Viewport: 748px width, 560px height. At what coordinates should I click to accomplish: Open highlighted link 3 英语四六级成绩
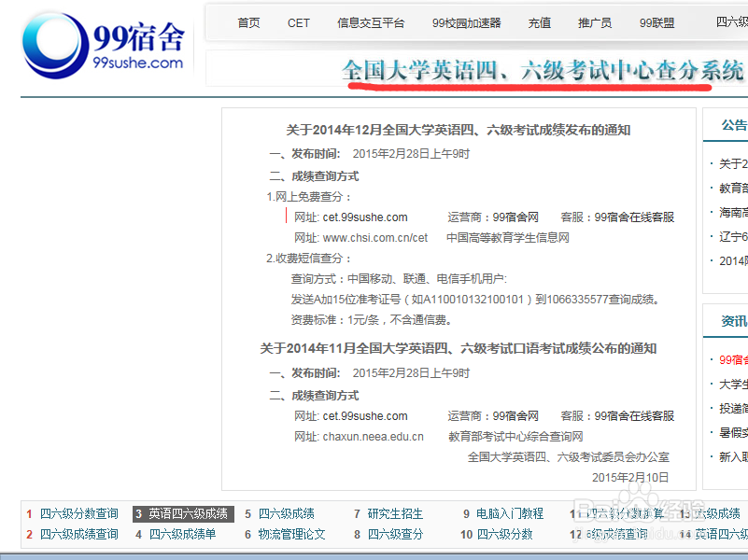click(x=183, y=513)
